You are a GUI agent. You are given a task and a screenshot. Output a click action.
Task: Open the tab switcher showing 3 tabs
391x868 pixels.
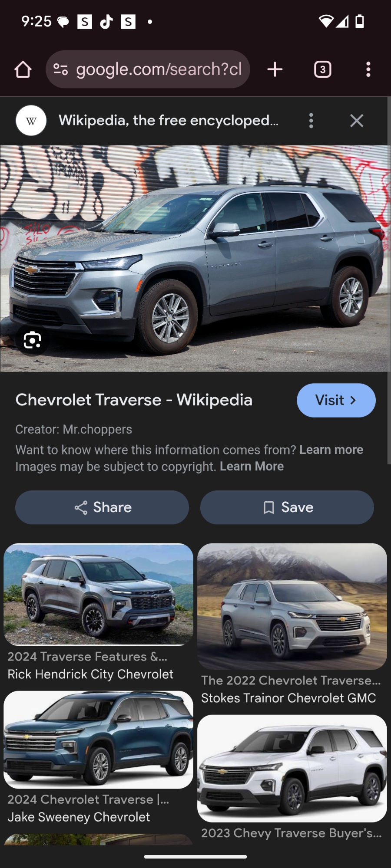tap(322, 69)
